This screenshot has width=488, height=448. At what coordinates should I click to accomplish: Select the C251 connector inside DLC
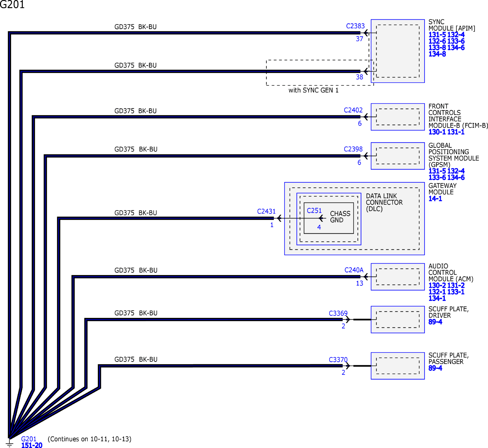click(314, 211)
